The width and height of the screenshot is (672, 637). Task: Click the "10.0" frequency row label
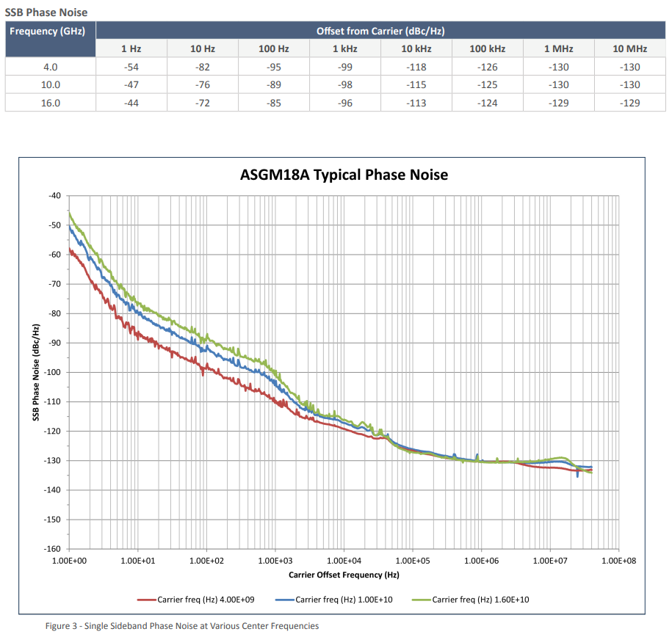coord(51,85)
